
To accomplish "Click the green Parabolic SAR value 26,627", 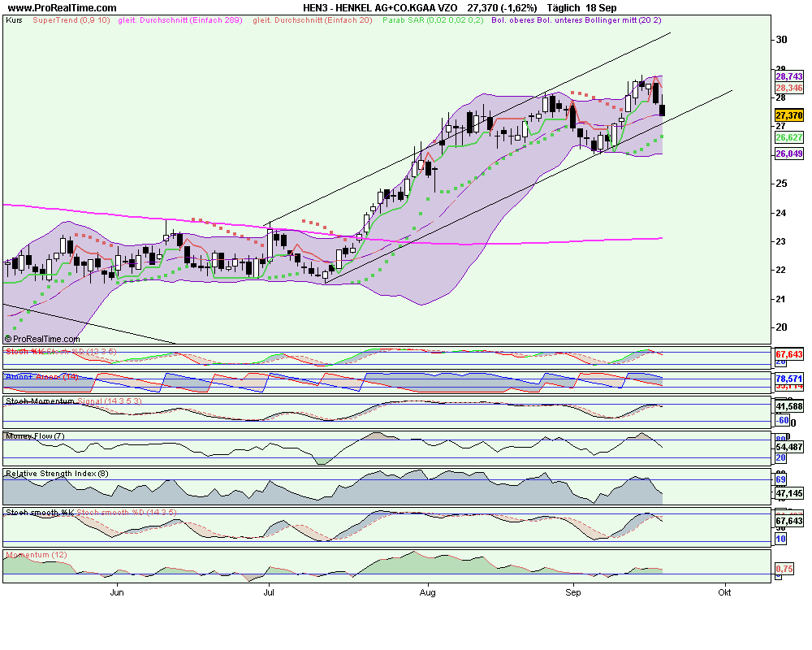I will [x=788, y=137].
